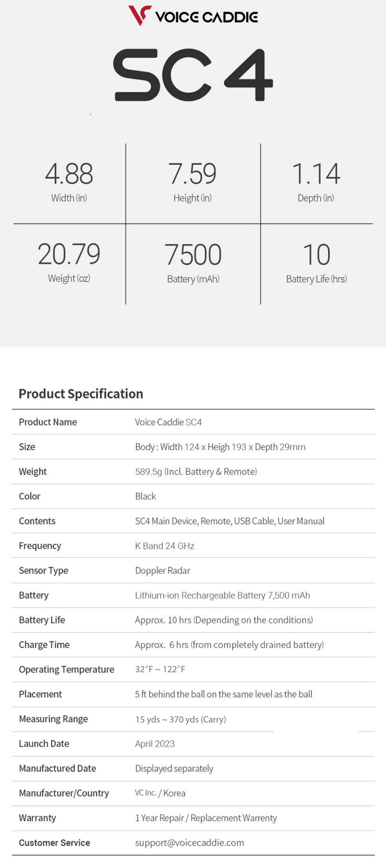The width and height of the screenshot is (386, 868).
Task: Click the Size row body dimensions text
Action: click(220, 447)
